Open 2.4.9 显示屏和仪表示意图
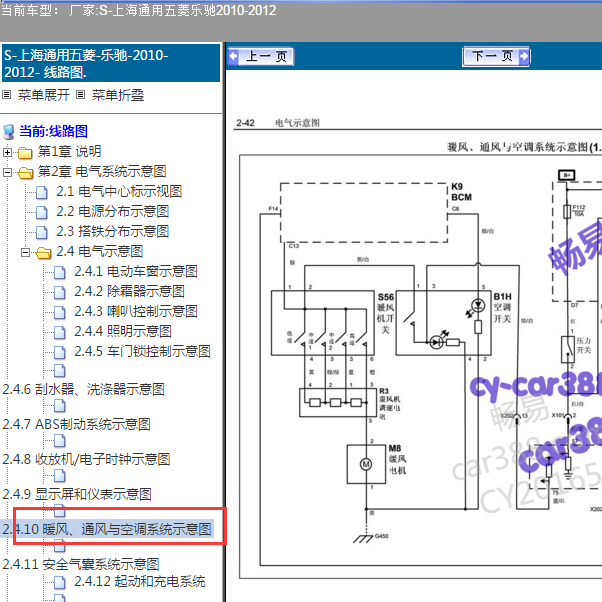This screenshot has height=602, width=602. pyautogui.click(x=77, y=494)
